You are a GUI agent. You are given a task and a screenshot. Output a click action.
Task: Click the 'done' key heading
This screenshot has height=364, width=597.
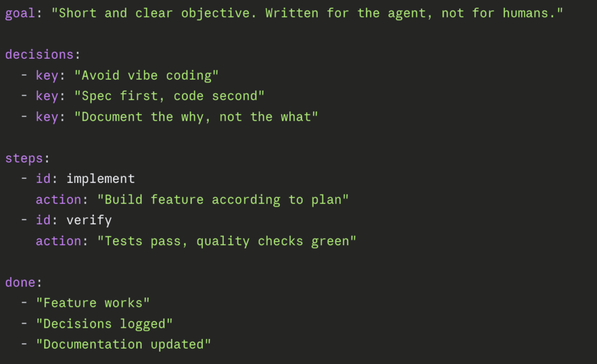pyautogui.click(x=20, y=282)
